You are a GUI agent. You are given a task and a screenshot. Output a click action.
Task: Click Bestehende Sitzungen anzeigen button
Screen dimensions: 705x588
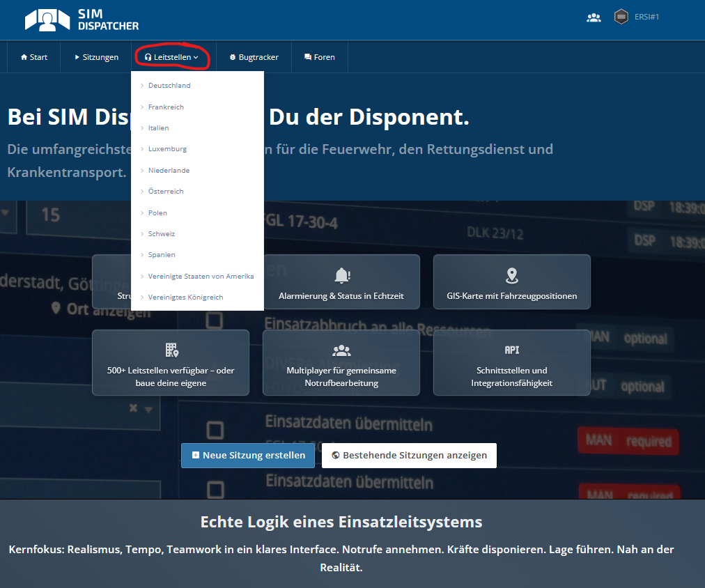(409, 456)
